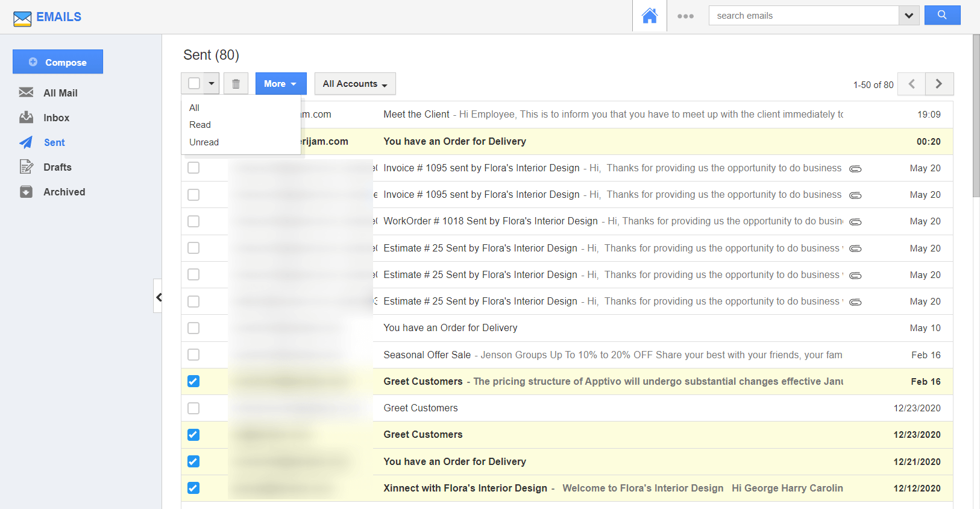Choose Read from the selection menu

[200, 125]
